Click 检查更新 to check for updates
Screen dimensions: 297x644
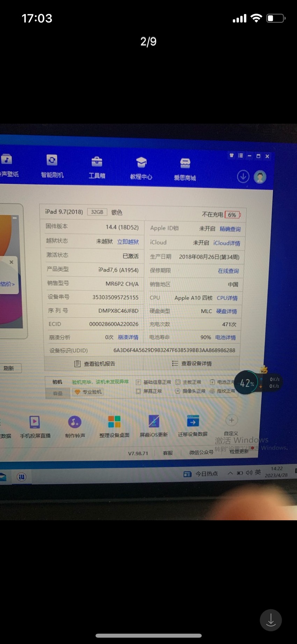pos(239,451)
